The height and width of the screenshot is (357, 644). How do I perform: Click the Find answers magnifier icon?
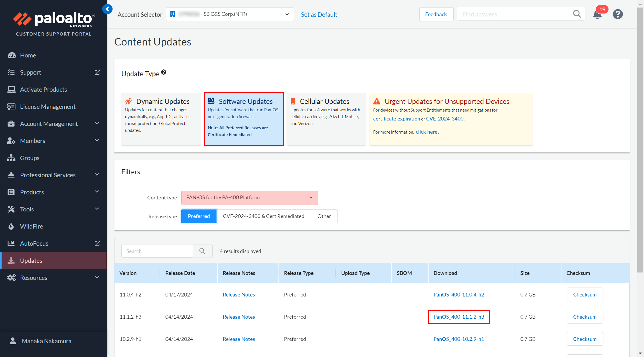pyautogui.click(x=576, y=14)
